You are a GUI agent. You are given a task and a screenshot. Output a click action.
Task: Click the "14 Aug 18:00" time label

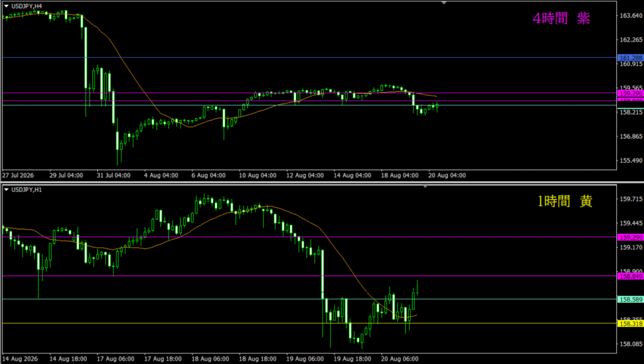coord(68,359)
